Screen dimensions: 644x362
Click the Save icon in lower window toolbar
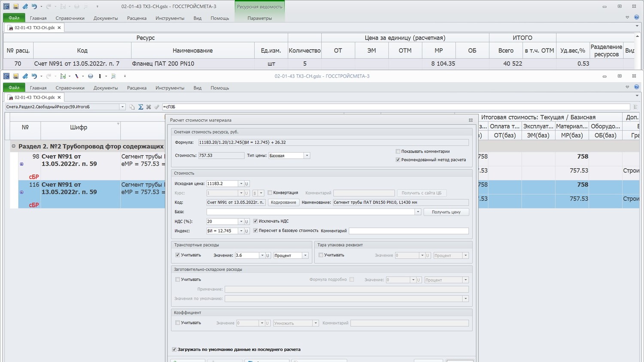15,76
